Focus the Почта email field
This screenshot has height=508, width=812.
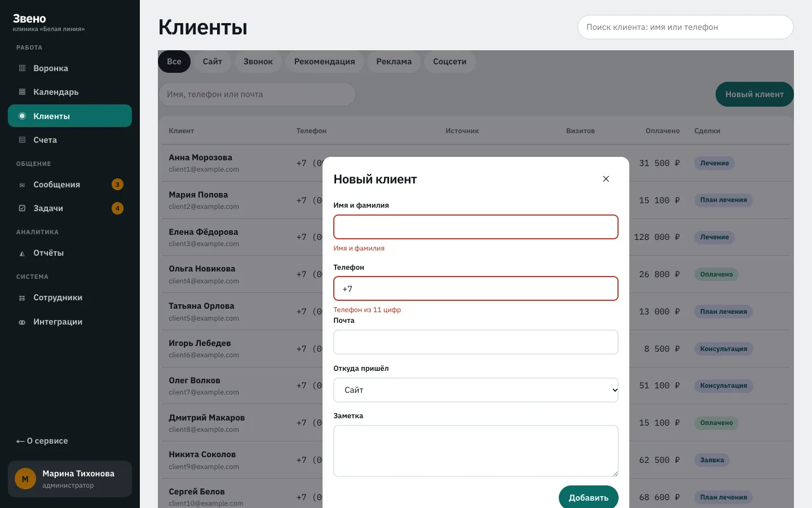coord(476,342)
